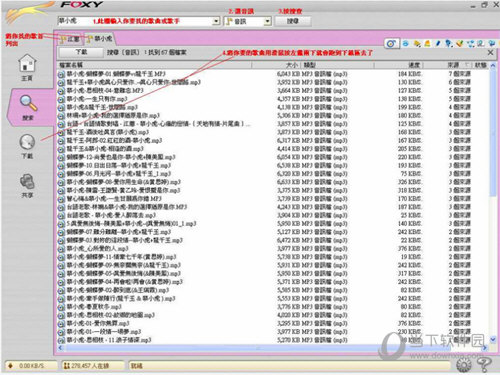Switch to the 葉小虎 search results tab

(x=100, y=39)
